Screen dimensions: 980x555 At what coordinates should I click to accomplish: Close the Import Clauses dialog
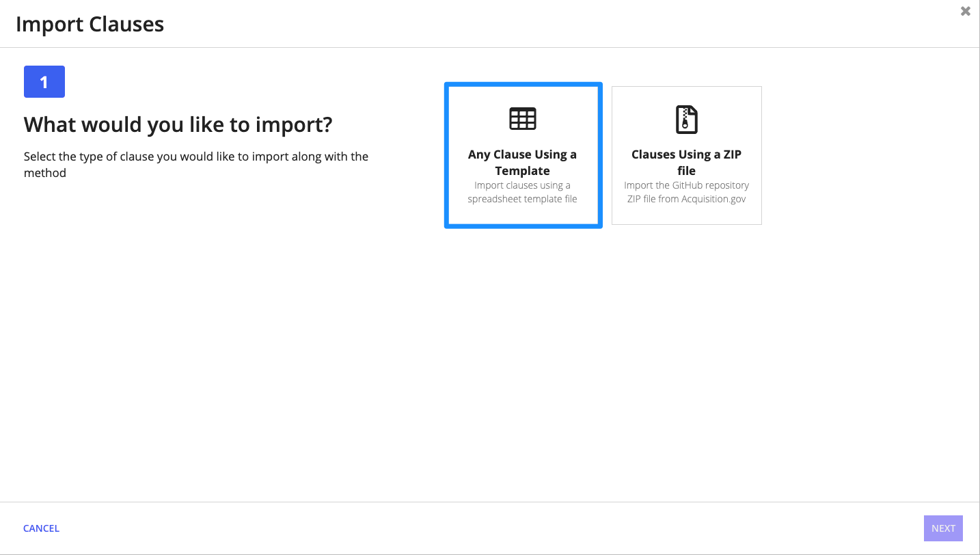pyautogui.click(x=965, y=11)
